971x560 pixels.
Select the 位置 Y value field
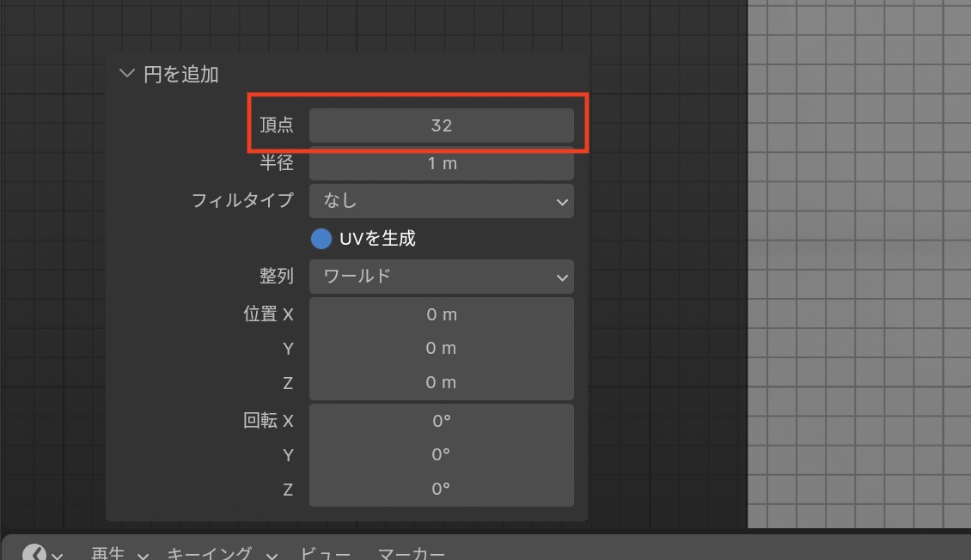[441, 349]
